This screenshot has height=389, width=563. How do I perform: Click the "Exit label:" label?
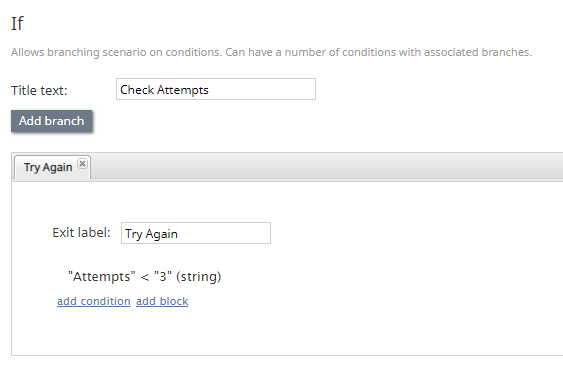(x=81, y=233)
